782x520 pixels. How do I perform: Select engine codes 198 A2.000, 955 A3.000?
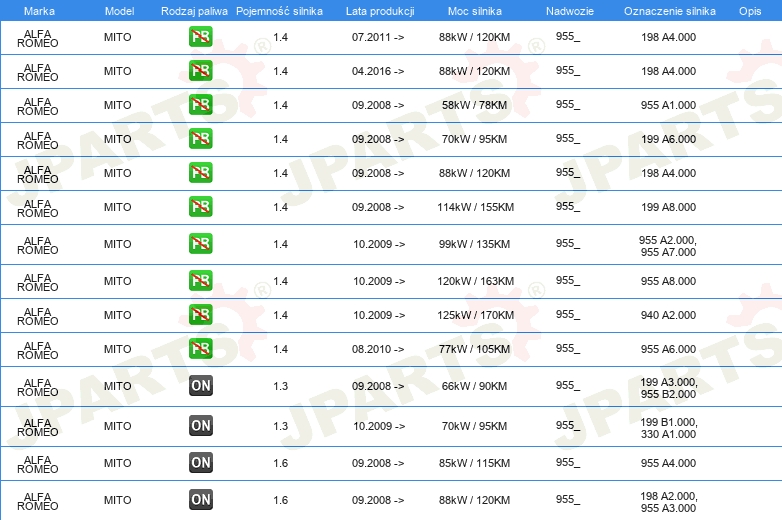(x=669, y=502)
